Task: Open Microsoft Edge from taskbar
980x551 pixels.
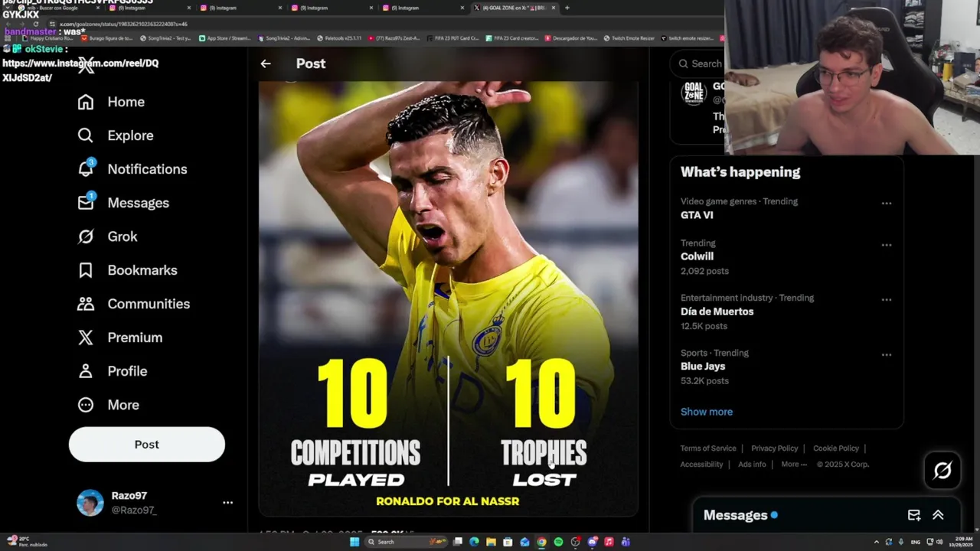Action: 474,542
